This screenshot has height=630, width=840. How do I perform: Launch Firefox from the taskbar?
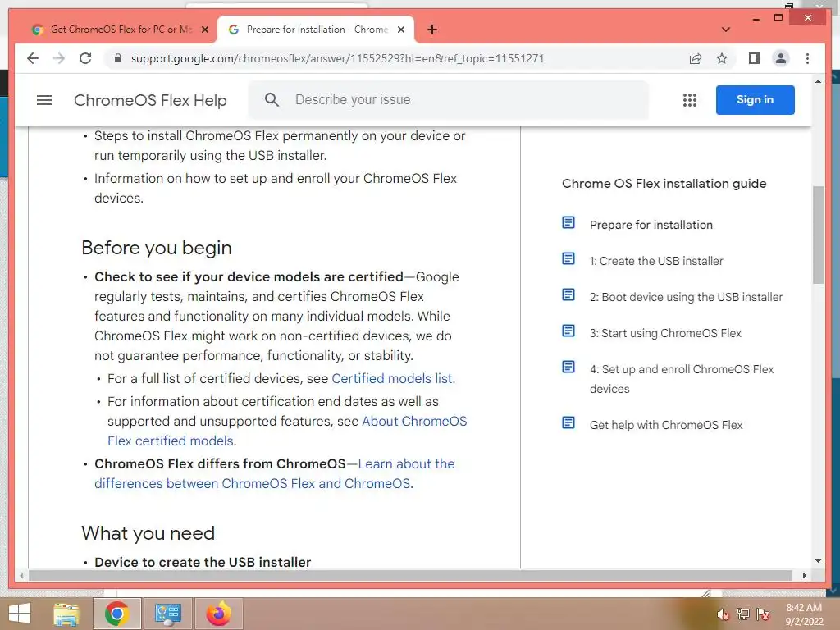point(218,614)
